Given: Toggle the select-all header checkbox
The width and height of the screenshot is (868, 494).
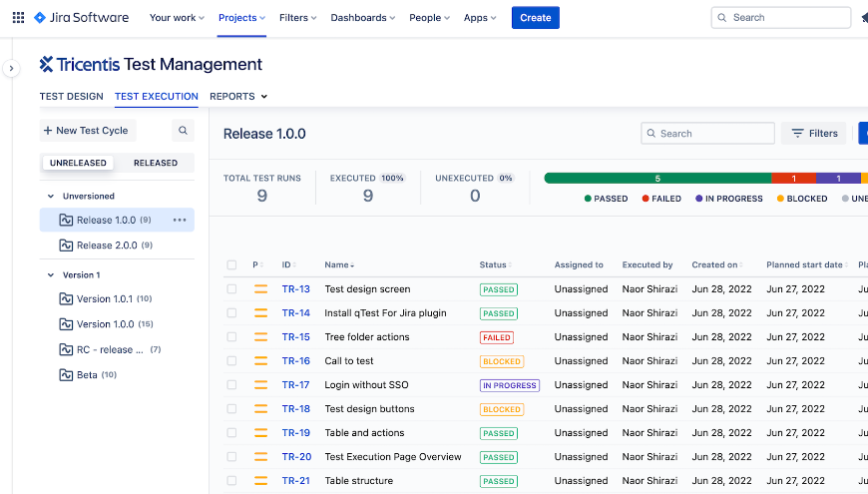Looking at the screenshot, I should pos(231,265).
